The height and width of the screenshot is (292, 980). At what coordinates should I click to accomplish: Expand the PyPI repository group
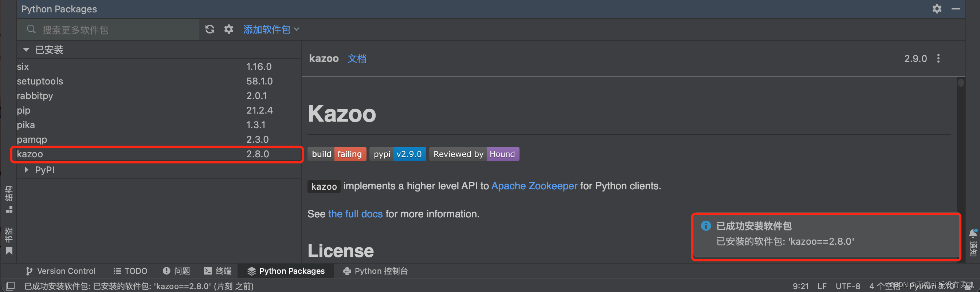[26, 170]
